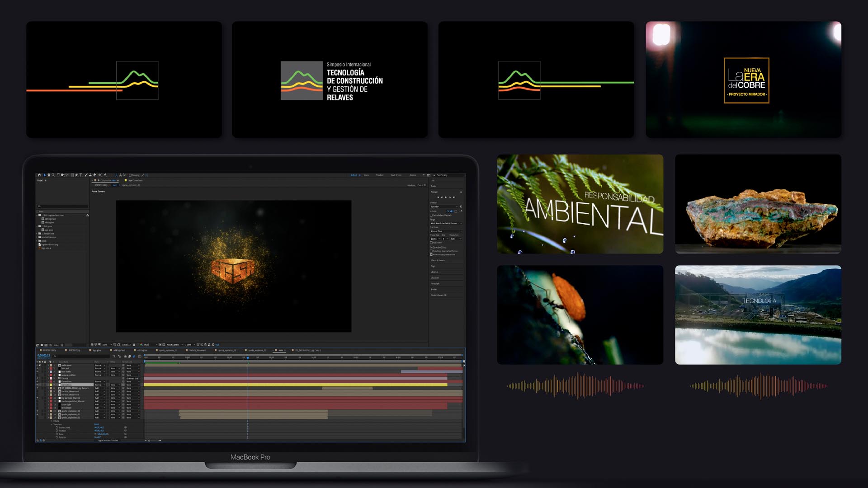Click the Home icon in toolbar
Viewport: 868px width, 488px height.
tap(39, 175)
